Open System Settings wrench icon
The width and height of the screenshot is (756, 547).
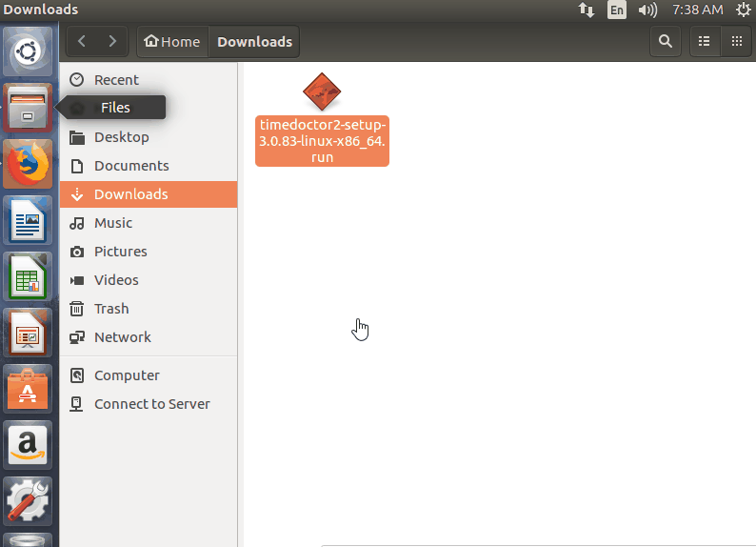[x=28, y=501]
